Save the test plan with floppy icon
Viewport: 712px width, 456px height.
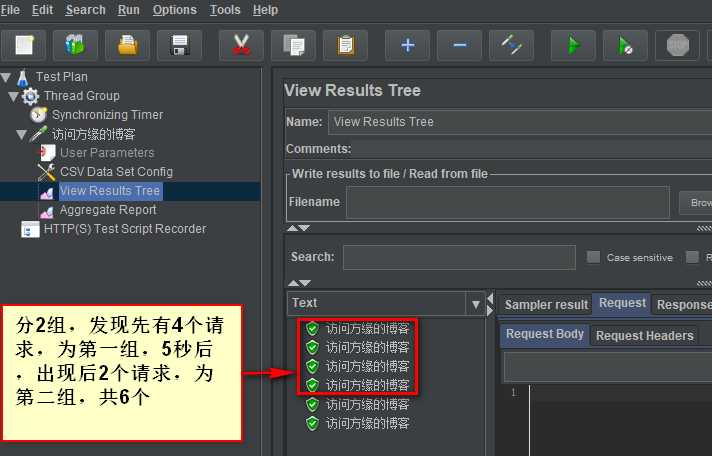(179, 45)
